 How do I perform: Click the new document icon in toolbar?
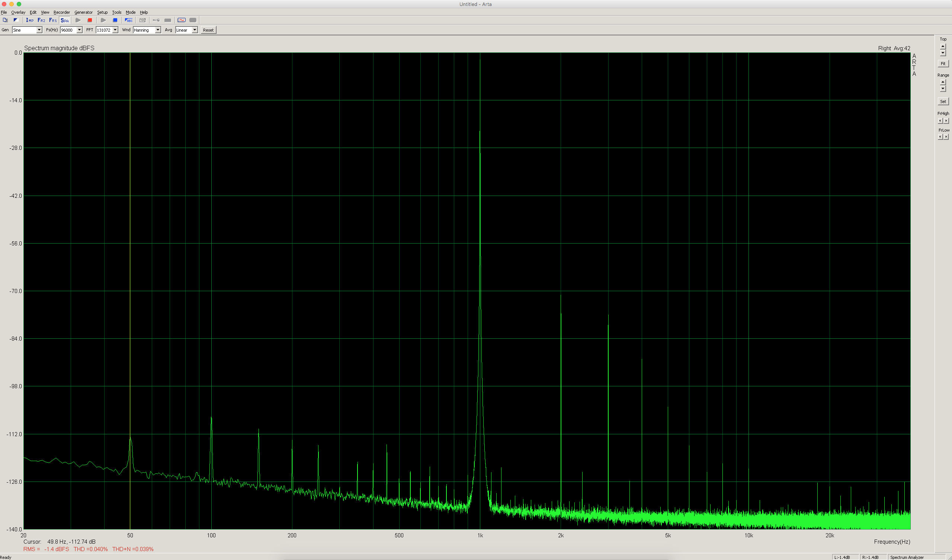[5, 20]
